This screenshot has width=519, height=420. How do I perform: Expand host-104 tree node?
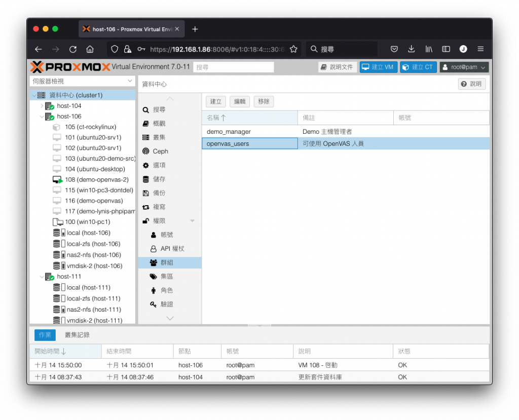(x=42, y=106)
